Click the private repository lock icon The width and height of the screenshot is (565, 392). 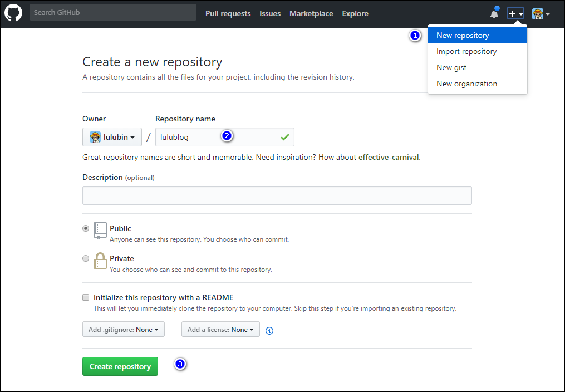(x=100, y=261)
